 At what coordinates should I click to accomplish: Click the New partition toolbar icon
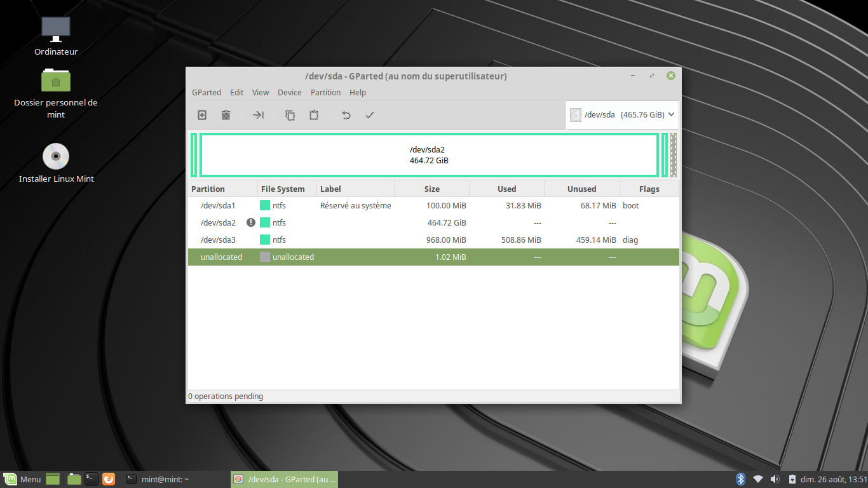click(202, 115)
